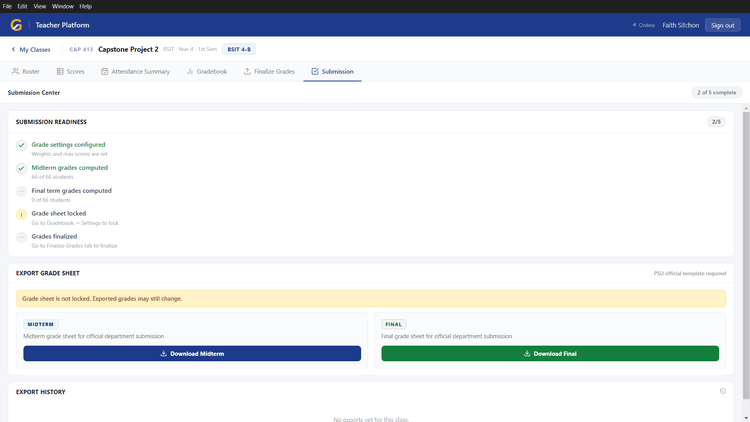This screenshot has width=750, height=422.
Task: Click the Faith Sitchon user name
Action: pyautogui.click(x=681, y=25)
